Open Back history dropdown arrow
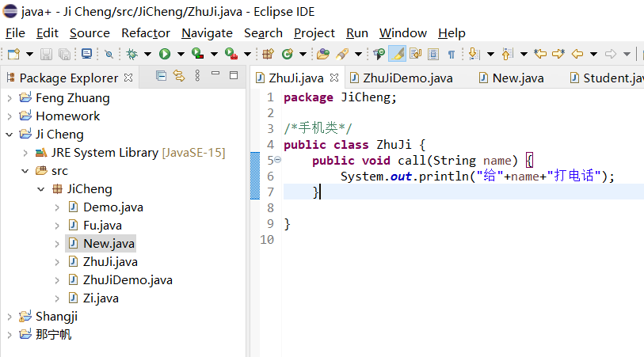Image resolution: width=644 pixels, height=357 pixels. click(593, 54)
